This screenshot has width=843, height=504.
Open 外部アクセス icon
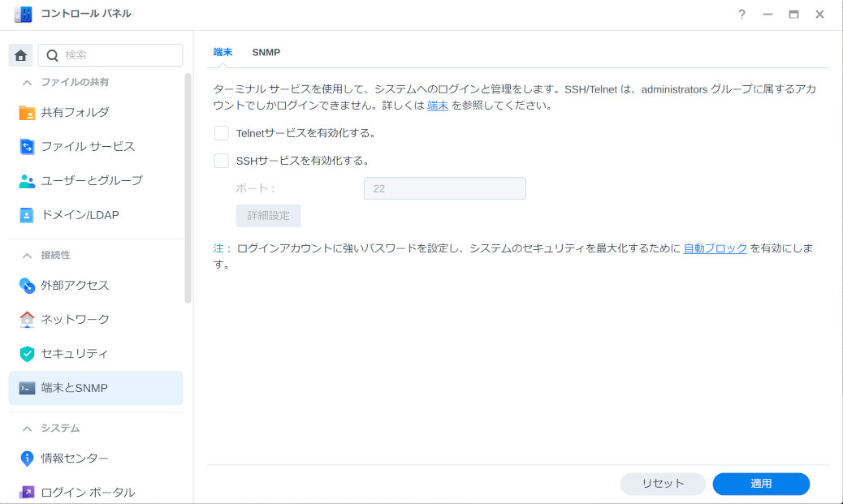27,286
